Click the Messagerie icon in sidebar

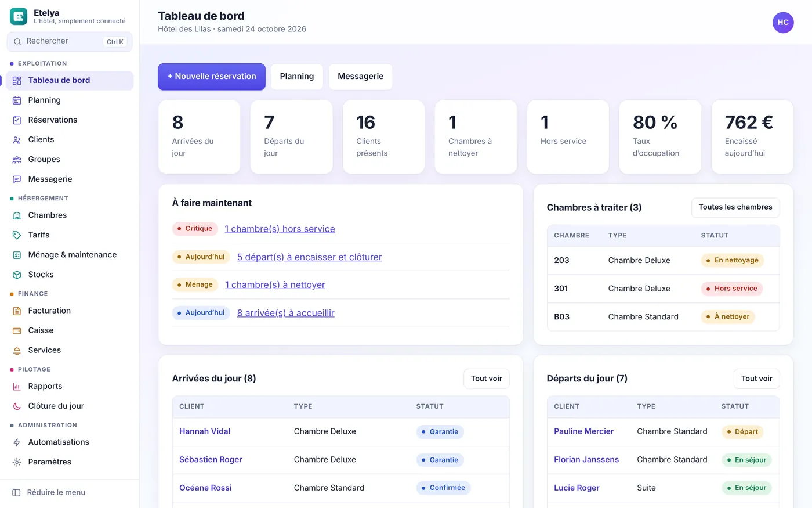tap(17, 179)
